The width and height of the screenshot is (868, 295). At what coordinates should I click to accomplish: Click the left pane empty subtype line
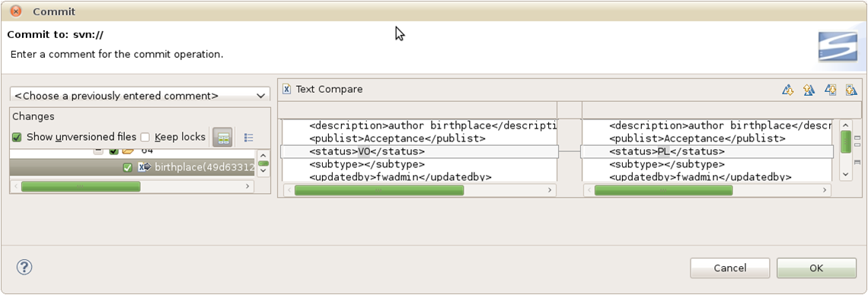coord(367,165)
